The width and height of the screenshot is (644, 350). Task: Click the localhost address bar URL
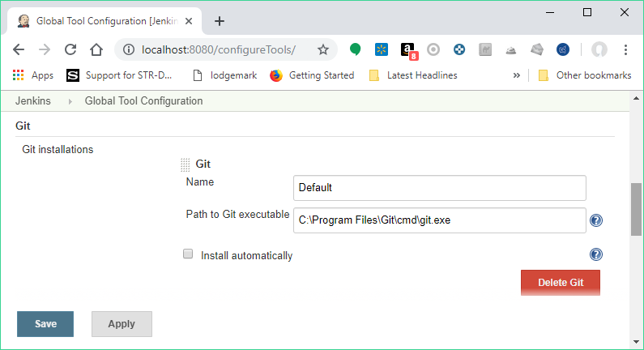pos(219,49)
